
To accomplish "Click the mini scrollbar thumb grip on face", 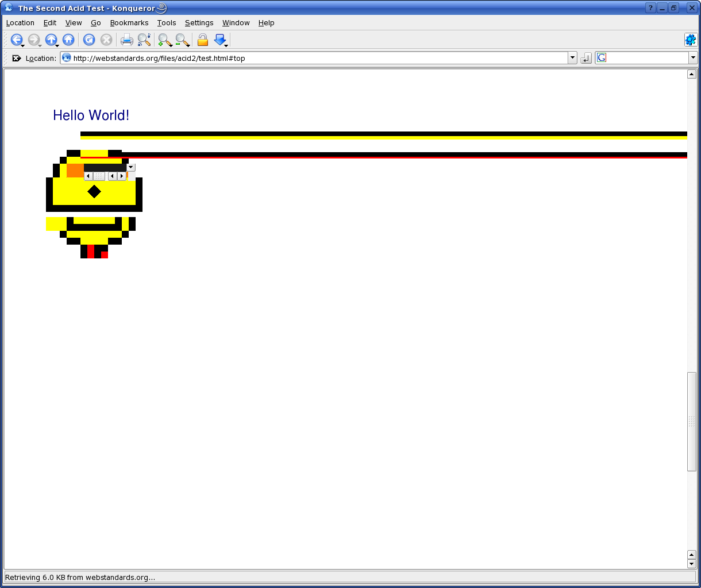I will click(99, 176).
